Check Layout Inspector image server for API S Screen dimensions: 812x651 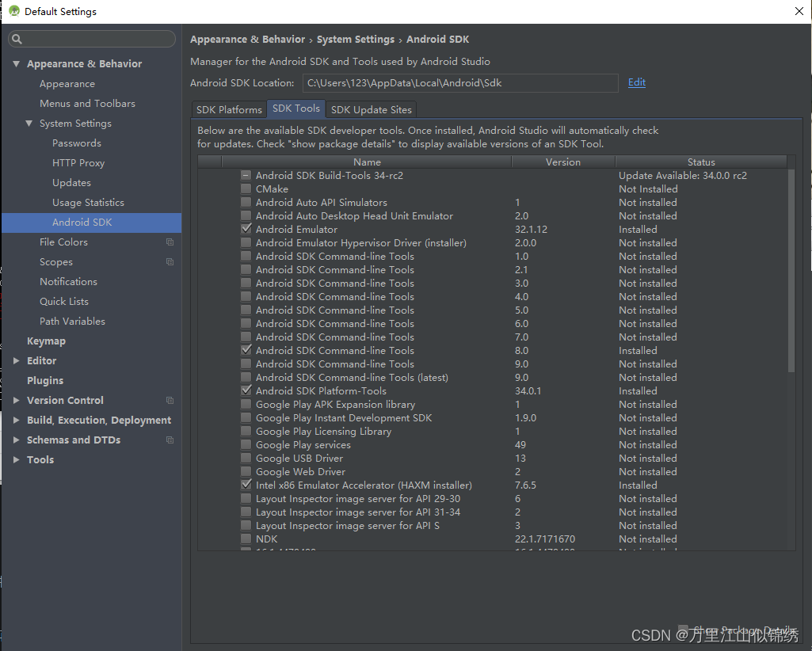pyautogui.click(x=246, y=525)
